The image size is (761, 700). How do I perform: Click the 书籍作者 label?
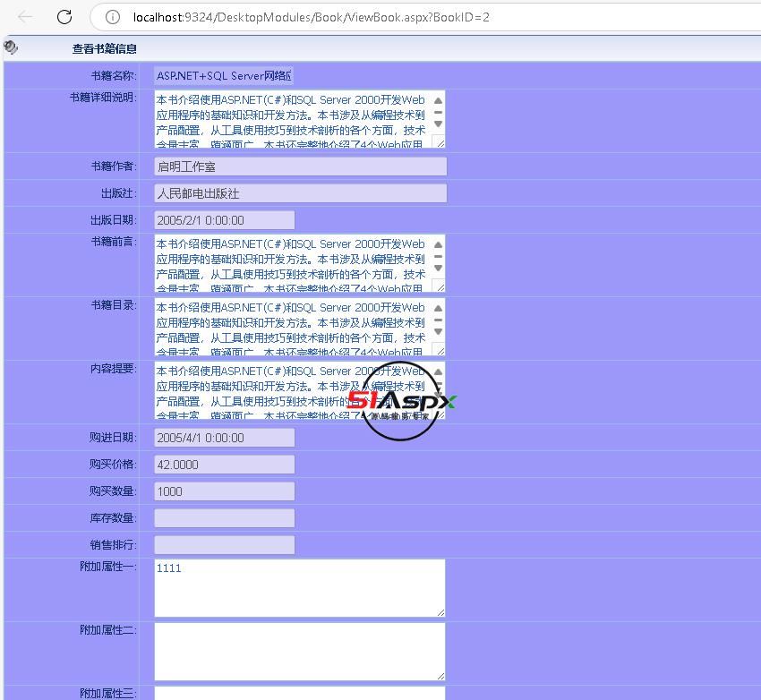click(x=114, y=166)
